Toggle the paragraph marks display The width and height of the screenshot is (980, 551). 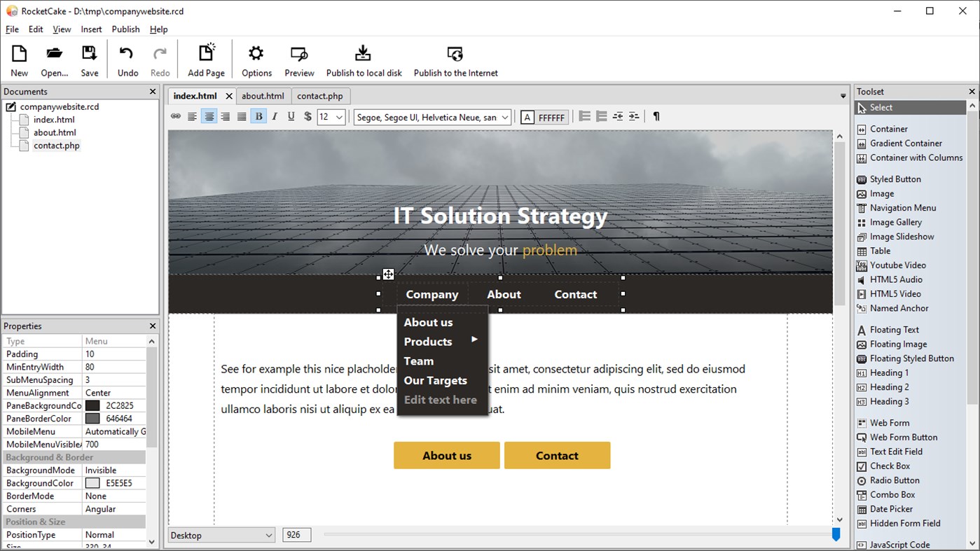656,116
